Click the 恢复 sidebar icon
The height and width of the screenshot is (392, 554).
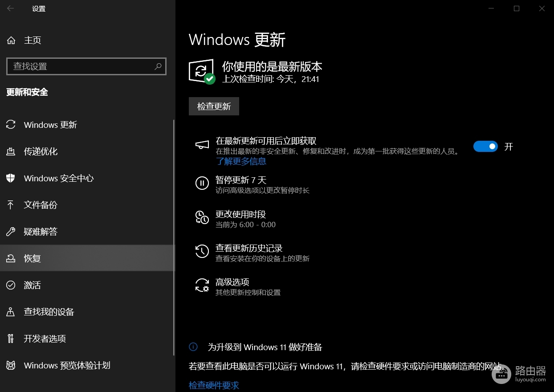point(11,258)
